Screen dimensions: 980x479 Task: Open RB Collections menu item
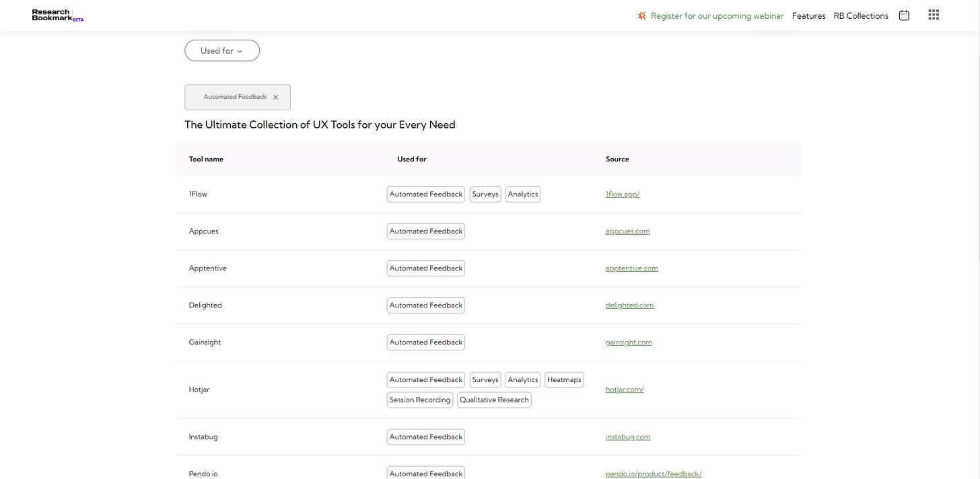tap(861, 15)
